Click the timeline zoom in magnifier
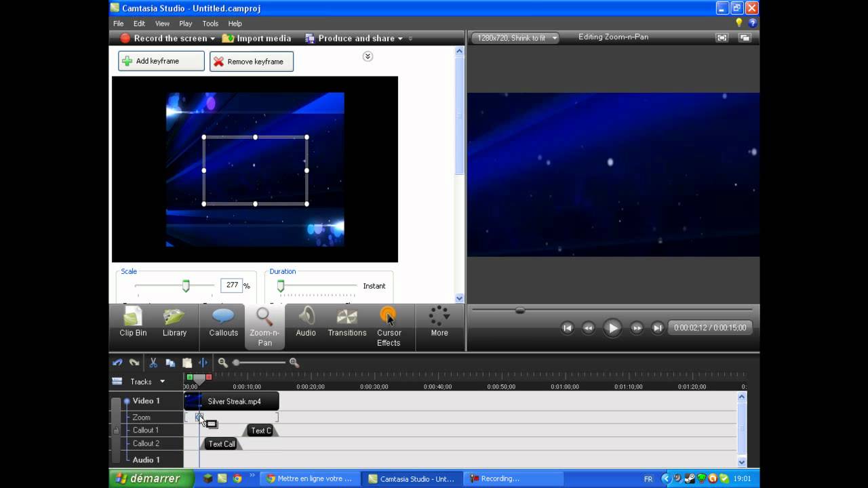 tap(294, 363)
